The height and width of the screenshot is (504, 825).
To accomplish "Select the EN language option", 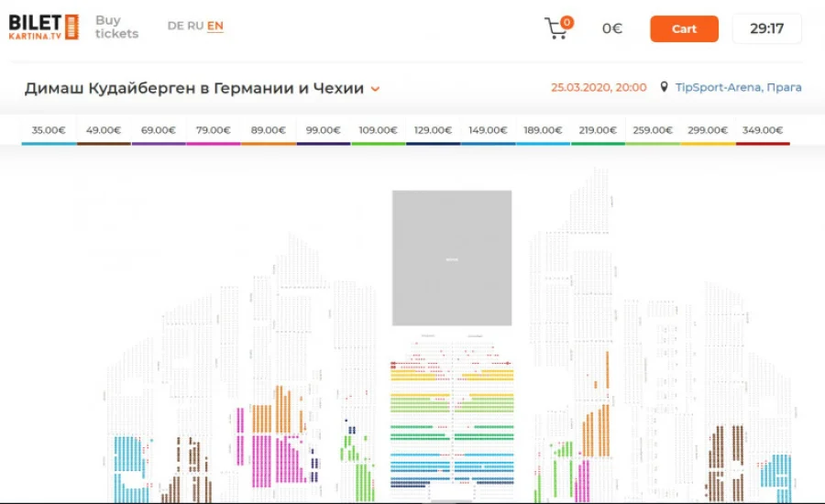I will point(215,27).
